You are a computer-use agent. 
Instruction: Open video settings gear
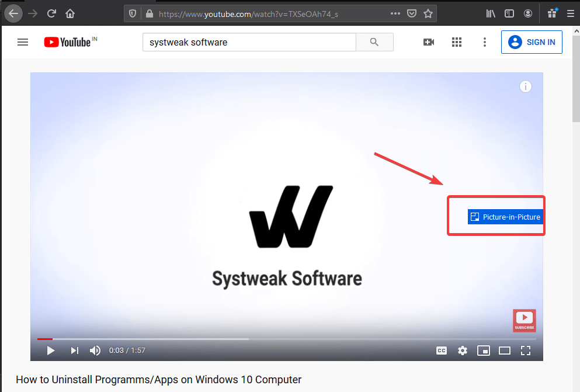(x=463, y=350)
